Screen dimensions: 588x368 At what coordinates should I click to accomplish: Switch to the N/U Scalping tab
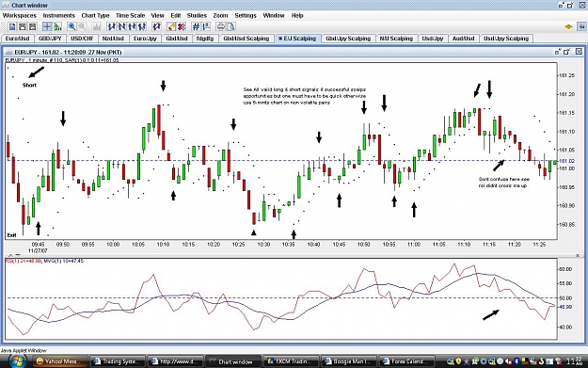396,39
